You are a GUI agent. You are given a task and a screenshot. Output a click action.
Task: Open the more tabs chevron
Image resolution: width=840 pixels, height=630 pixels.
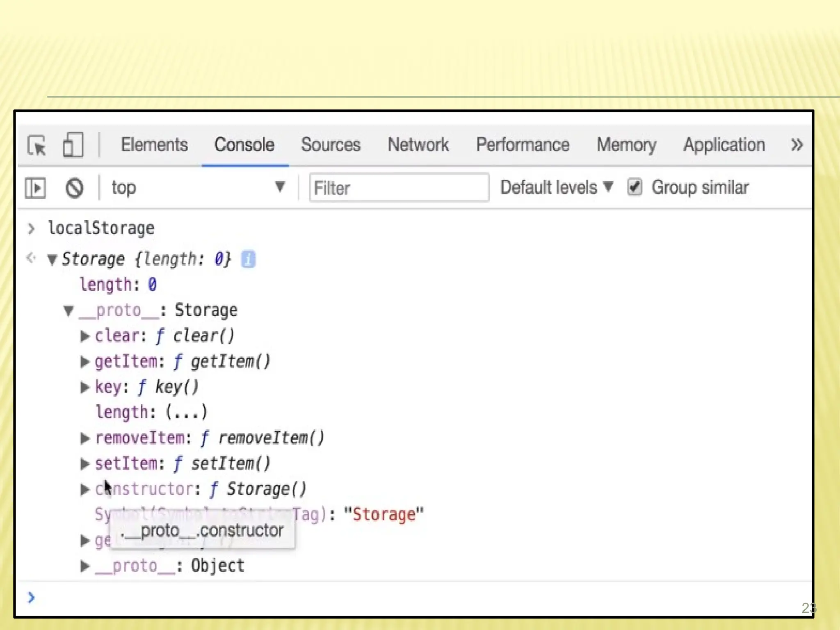tap(796, 145)
